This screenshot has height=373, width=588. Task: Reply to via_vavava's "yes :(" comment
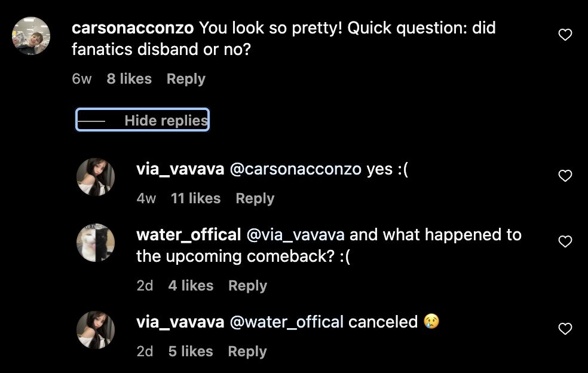tap(255, 198)
